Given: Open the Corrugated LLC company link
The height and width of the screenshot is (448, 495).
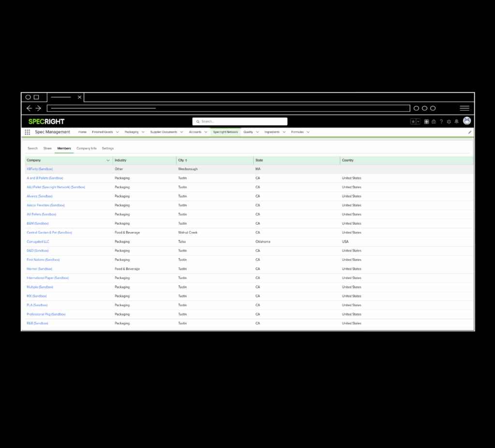Looking at the screenshot, I should [38, 242].
